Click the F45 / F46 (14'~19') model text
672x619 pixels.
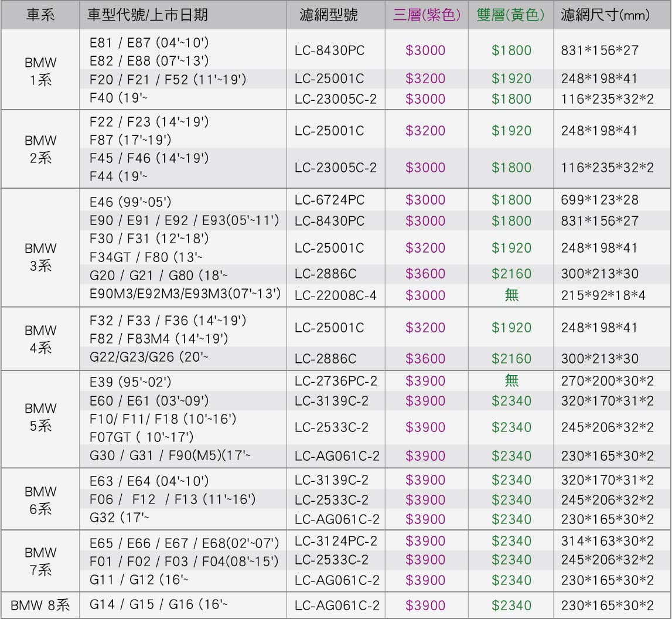(149, 158)
